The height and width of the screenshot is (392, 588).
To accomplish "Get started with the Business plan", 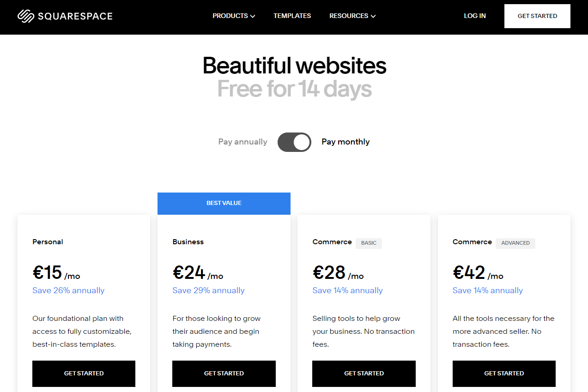I will pyautogui.click(x=224, y=373).
